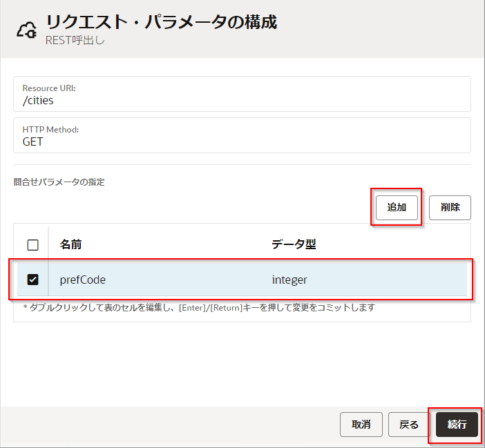Click the HTTP Method: field label
Image resolution: width=485 pixels, height=448 pixels.
50,130
